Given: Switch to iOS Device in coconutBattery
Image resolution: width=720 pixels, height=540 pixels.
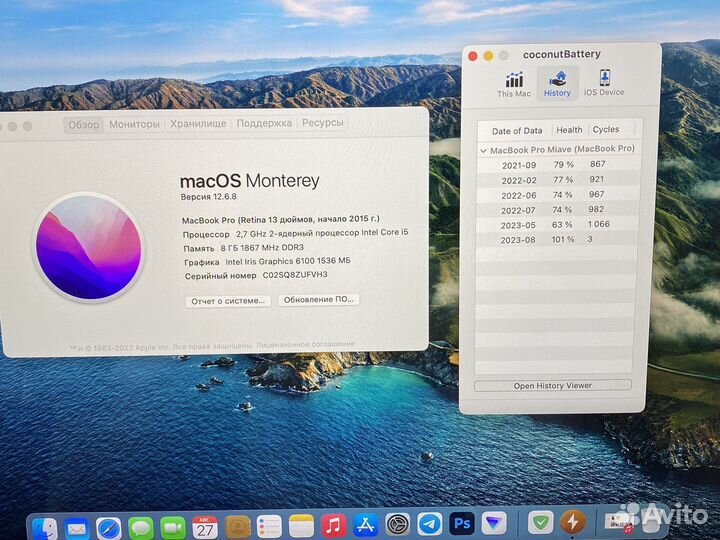Looking at the screenshot, I should pos(604,83).
